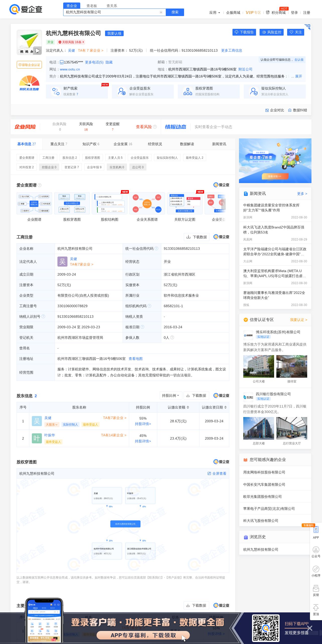Open the 知识产权 tab
The image size is (322, 644).
pos(91,144)
